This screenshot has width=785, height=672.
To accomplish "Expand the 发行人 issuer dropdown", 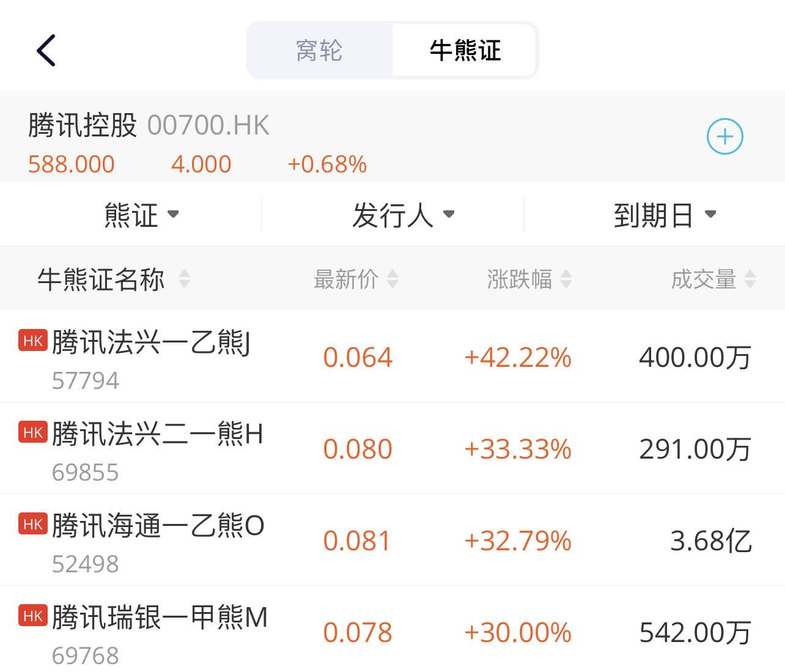I will [404, 215].
